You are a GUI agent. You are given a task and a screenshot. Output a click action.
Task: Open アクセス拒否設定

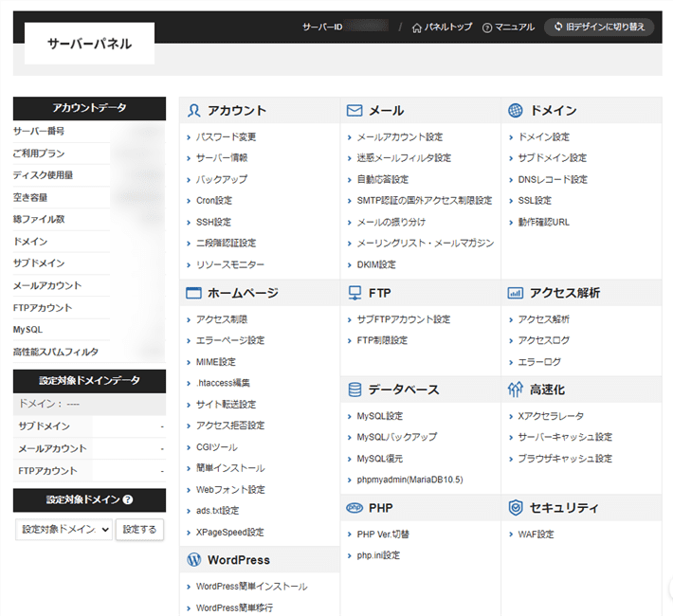(x=230, y=426)
